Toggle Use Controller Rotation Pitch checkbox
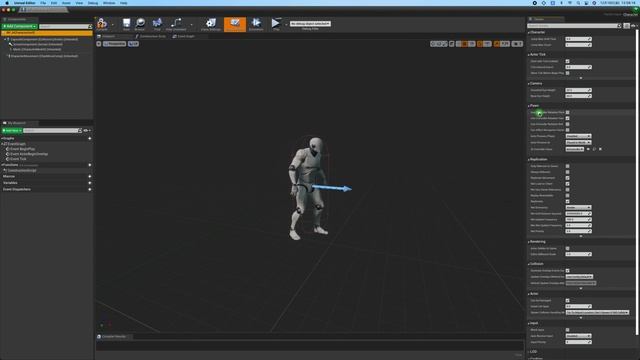The height and width of the screenshot is (360, 640). point(567,112)
